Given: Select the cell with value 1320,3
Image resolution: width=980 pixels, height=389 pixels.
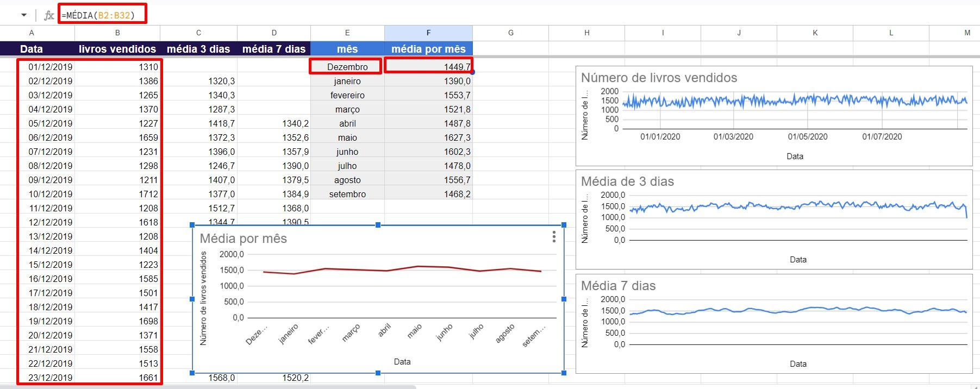Looking at the screenshot, I should click(198, 81).
